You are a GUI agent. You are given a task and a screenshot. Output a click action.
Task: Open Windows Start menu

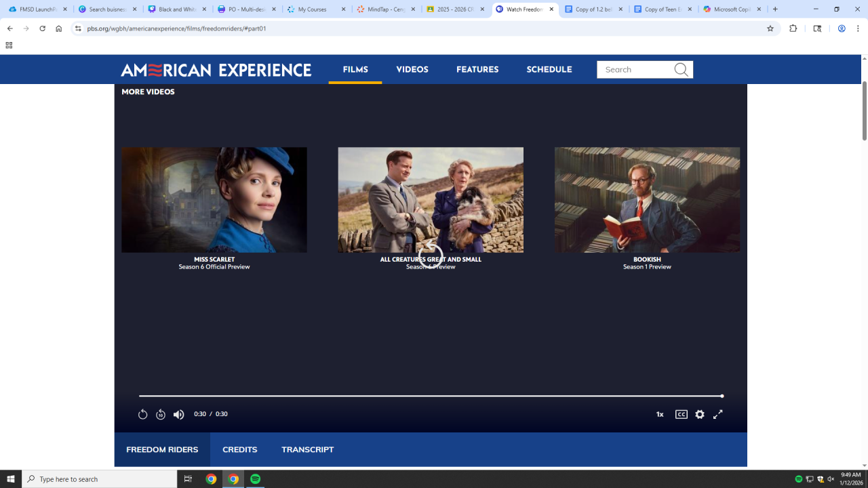coord(11,479)
